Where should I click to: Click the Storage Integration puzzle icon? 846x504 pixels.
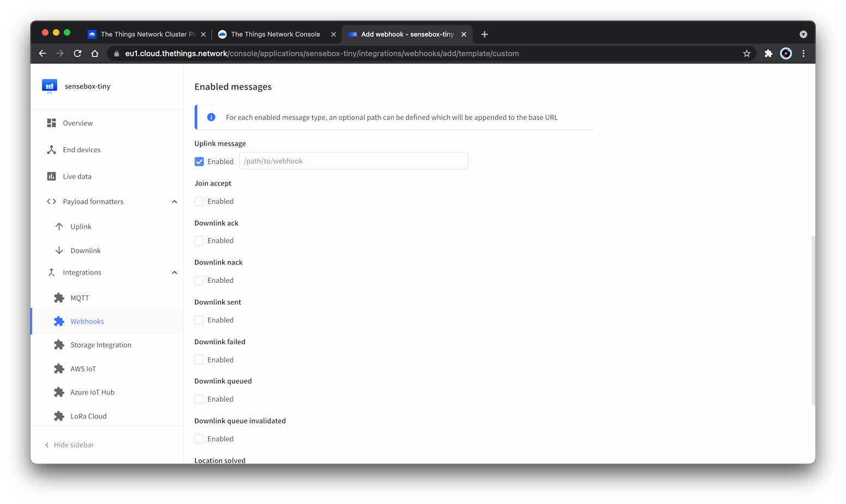coord(59,345)
